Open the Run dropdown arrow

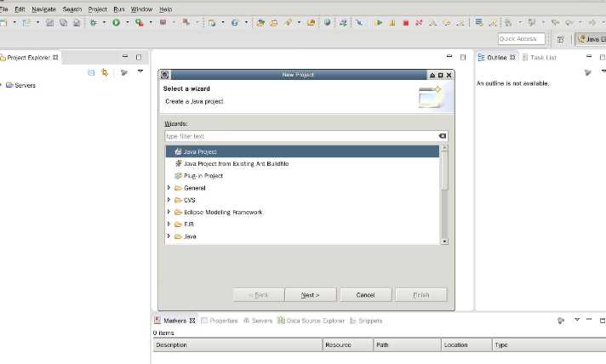click(127, 23)
